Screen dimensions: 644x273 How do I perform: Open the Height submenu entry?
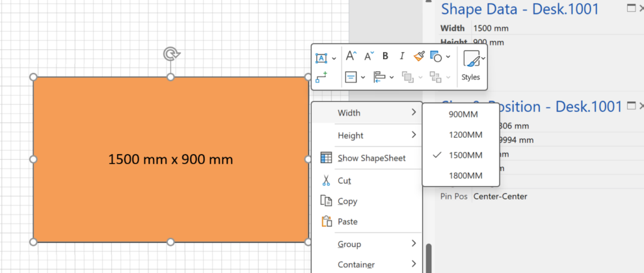tap(367, 135)
